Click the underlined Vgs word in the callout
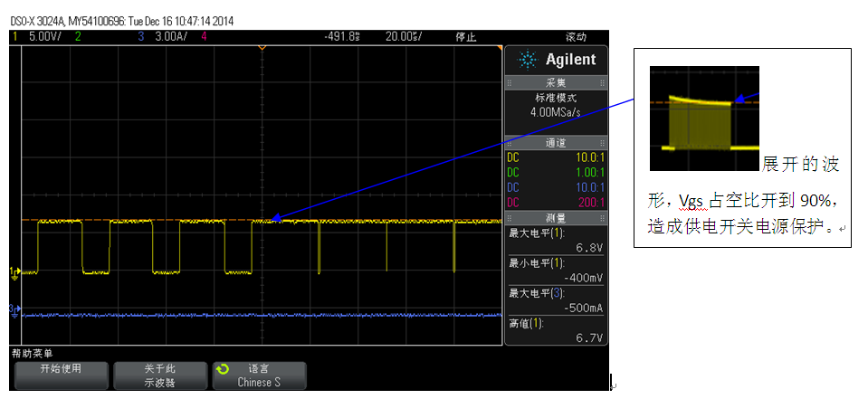The height and width of the screenshot is (399, 868). [694, 202]
